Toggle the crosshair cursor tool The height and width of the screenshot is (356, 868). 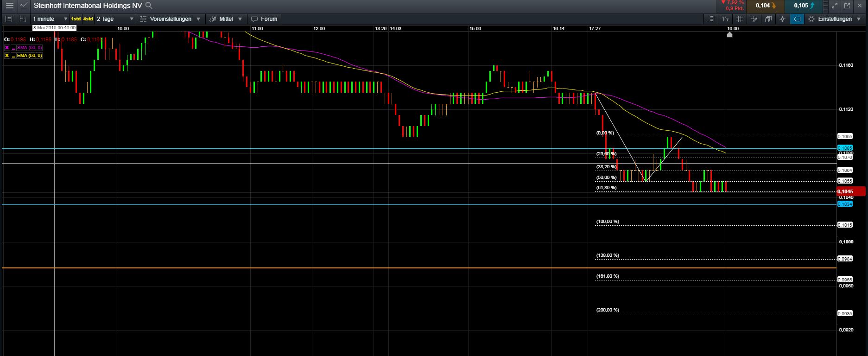tap(783, 19)
